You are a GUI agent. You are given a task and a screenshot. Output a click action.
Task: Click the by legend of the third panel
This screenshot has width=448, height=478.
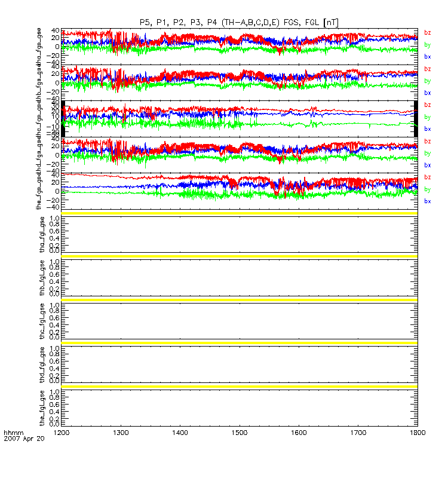(x=428, y=117)
